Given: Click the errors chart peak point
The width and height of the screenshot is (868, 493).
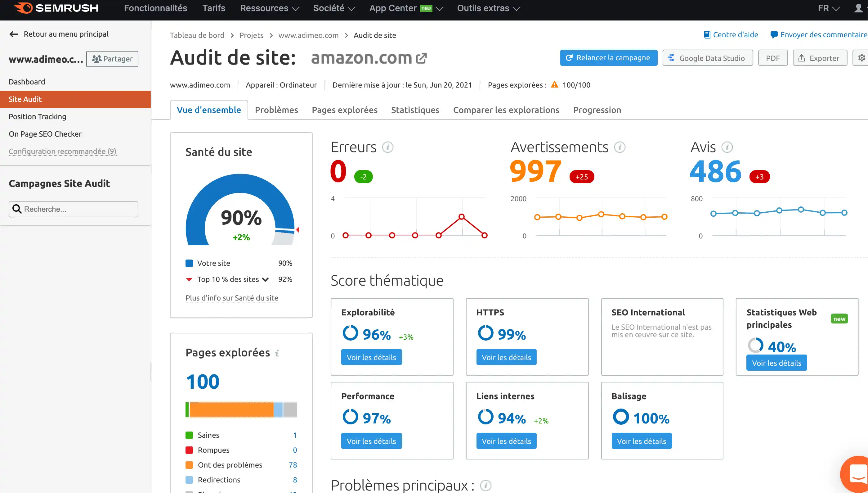Looking at the screenshot, I should tap(461, 217).
